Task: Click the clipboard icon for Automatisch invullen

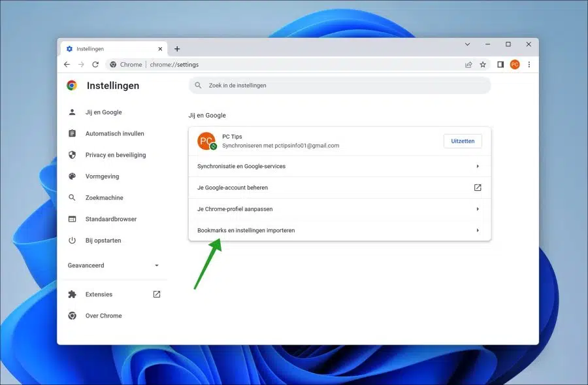Action: coord(72,133)
